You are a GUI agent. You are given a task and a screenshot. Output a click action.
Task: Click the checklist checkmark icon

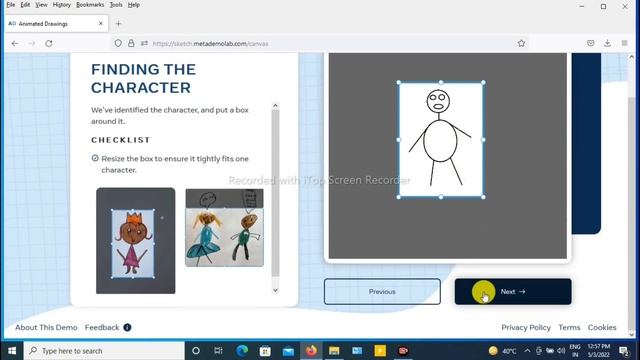click(95, 158)
